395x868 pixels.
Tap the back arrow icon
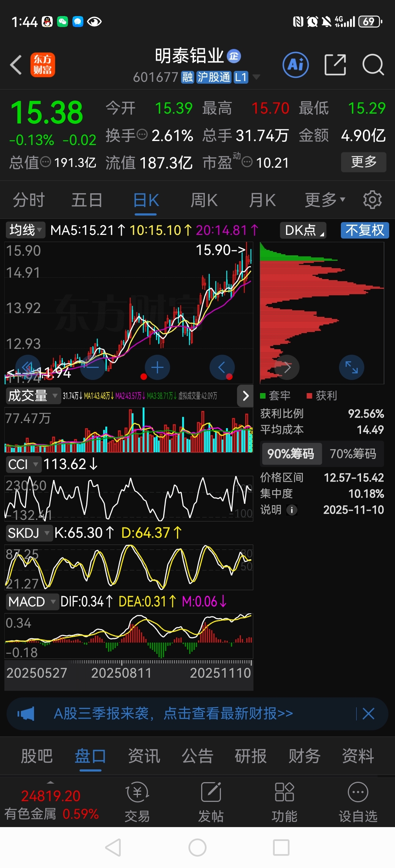coord(16,65)
